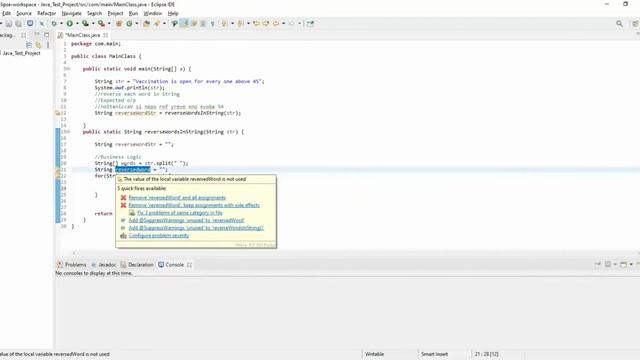The image size is (640, 360).
Task: Toggle Link with Editor in Package Explorer
Action: (x=38, y=45)
